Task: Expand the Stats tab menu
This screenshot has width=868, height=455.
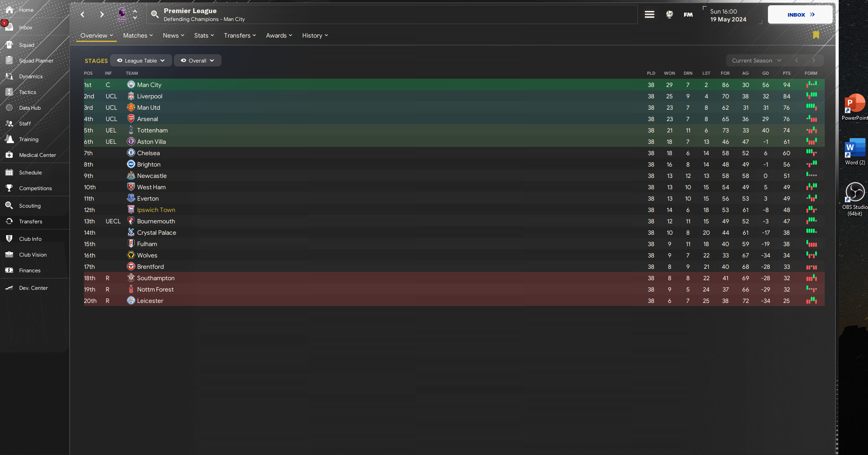Action: click(204, 35)
